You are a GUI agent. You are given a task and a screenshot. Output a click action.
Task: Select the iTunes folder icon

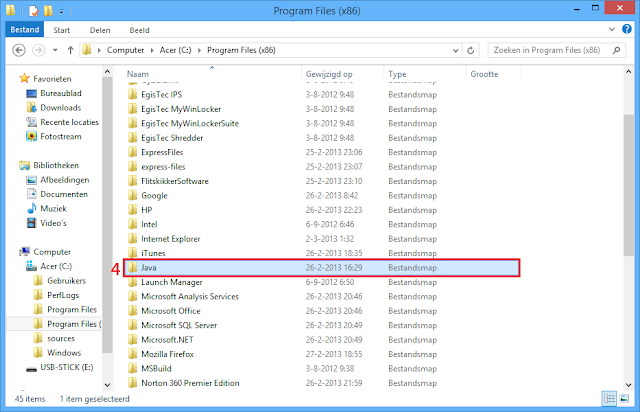(x=132, y=253)
